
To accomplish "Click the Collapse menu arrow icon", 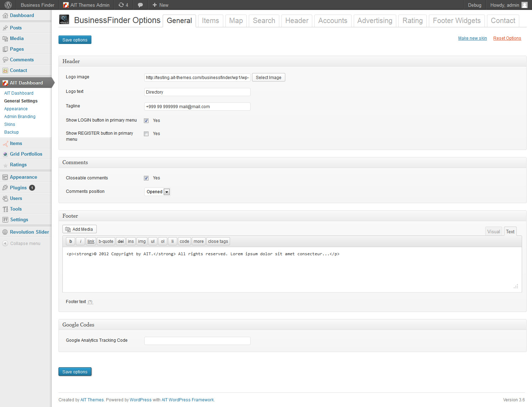I will pyautogui.click(x=5, y=244).
